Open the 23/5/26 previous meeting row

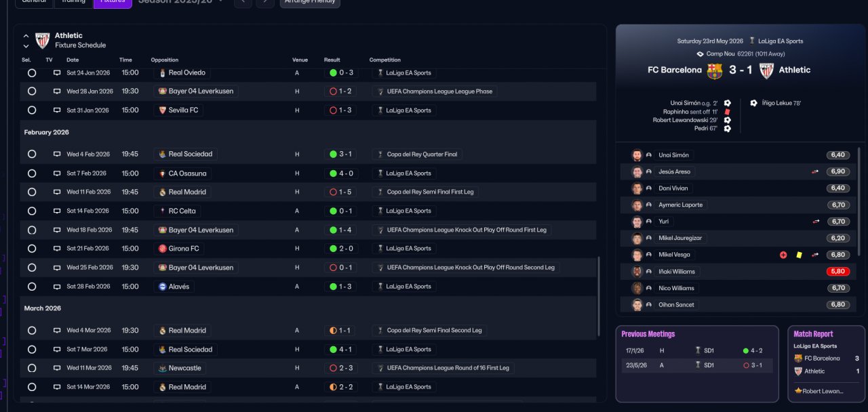[x=696, y=365]
